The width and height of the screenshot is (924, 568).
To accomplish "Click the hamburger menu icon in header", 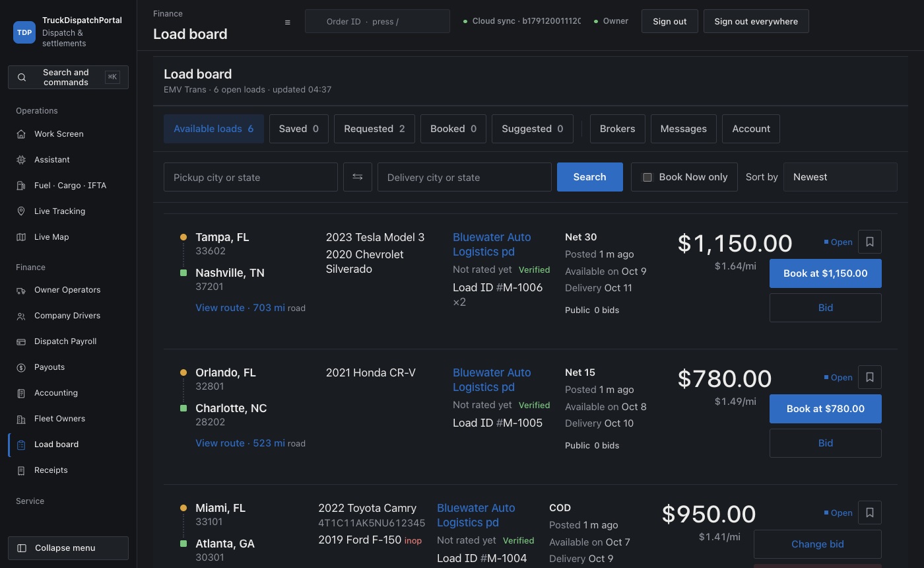I will pos(287,22).
